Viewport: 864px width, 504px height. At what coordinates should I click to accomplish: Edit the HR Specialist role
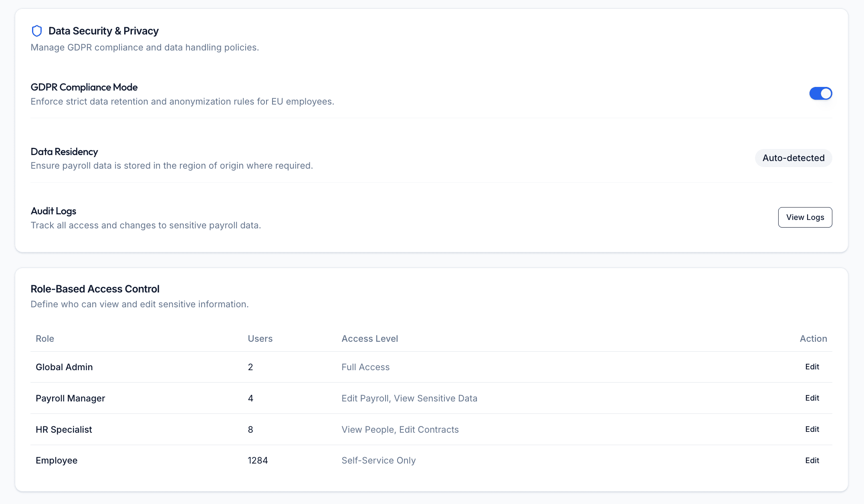pyautogui.click(x=812, y=429)
